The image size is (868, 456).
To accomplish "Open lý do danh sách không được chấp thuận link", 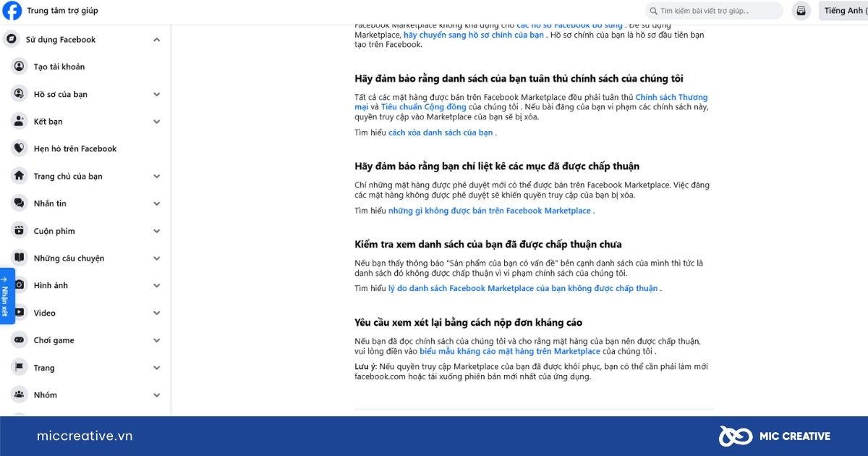I will (523, 288).
